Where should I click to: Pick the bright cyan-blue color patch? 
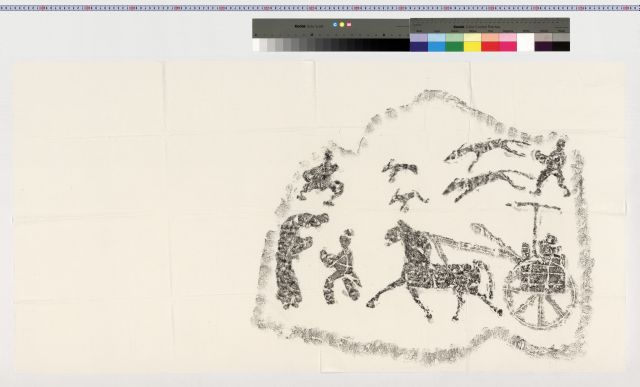(437, 47)
